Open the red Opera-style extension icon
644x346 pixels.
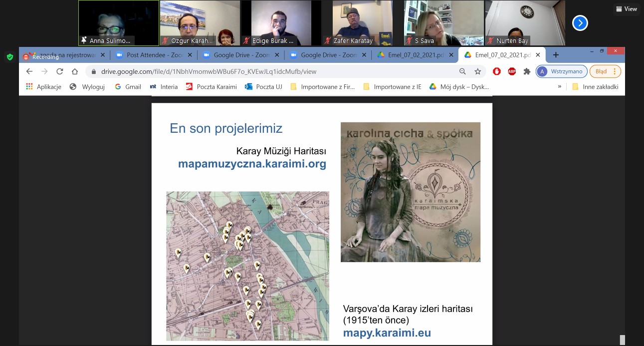tap(497, 71)
